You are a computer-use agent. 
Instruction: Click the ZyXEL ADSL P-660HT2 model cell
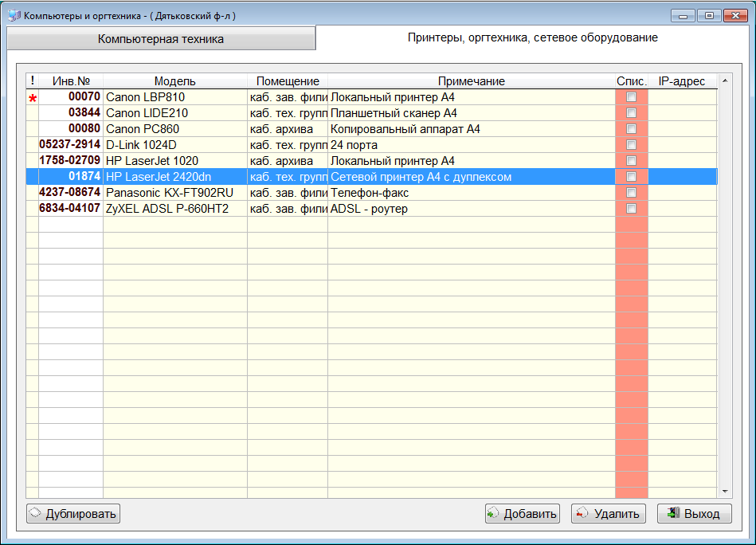(175, 208)
